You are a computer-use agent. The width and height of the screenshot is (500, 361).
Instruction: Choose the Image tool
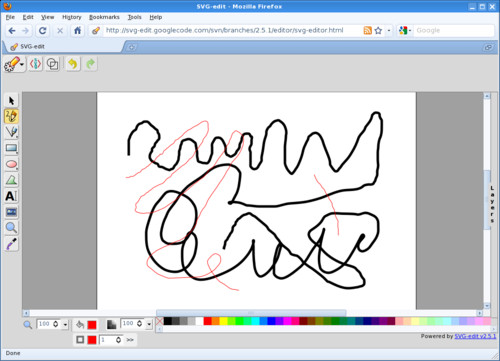(x=11, y=212)
